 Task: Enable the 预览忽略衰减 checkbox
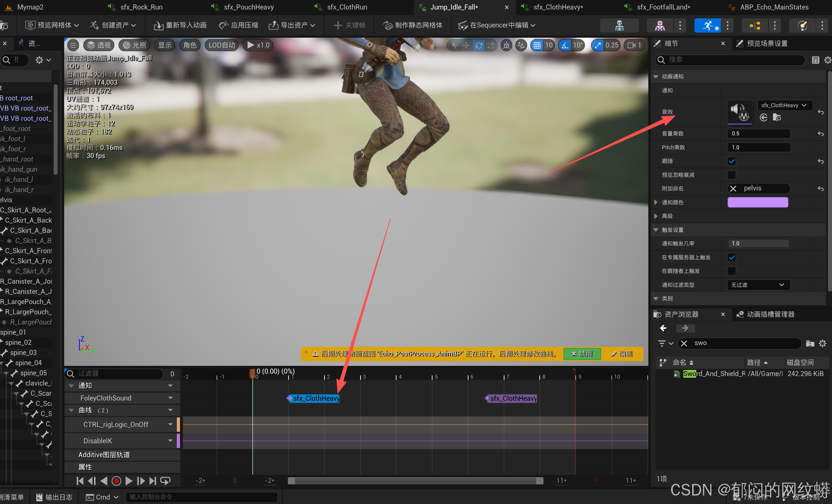pos(732,175)
